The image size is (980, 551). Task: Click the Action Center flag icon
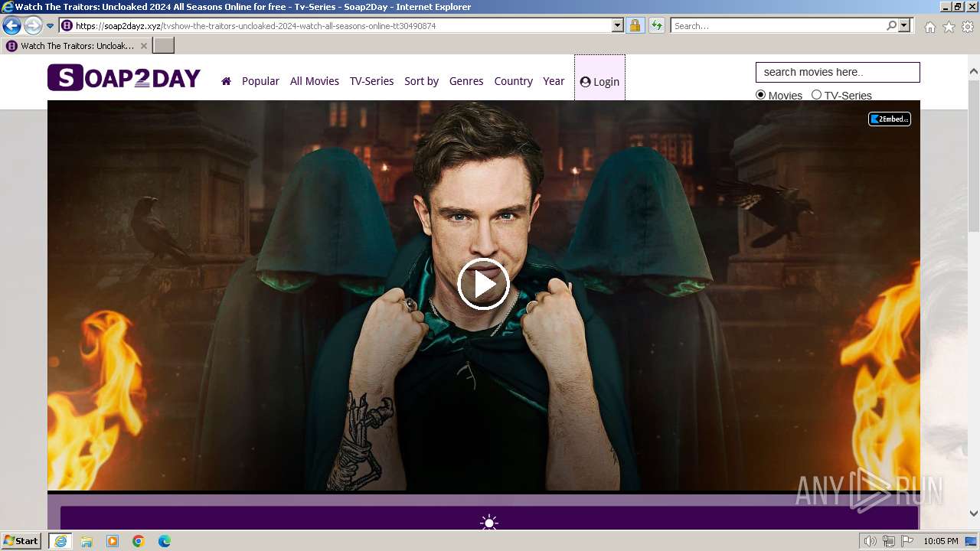pyautogui.click(x=907, y=541)
